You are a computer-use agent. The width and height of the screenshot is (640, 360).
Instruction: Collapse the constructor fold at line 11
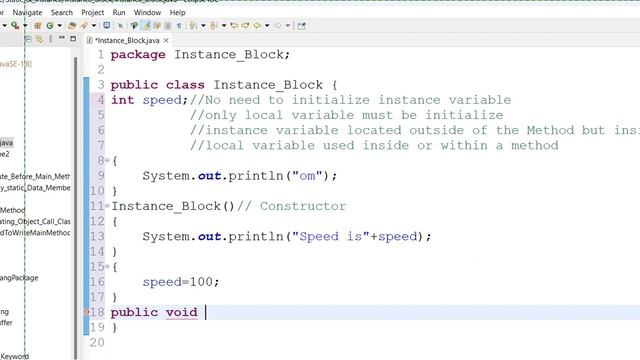click(107, 206)
